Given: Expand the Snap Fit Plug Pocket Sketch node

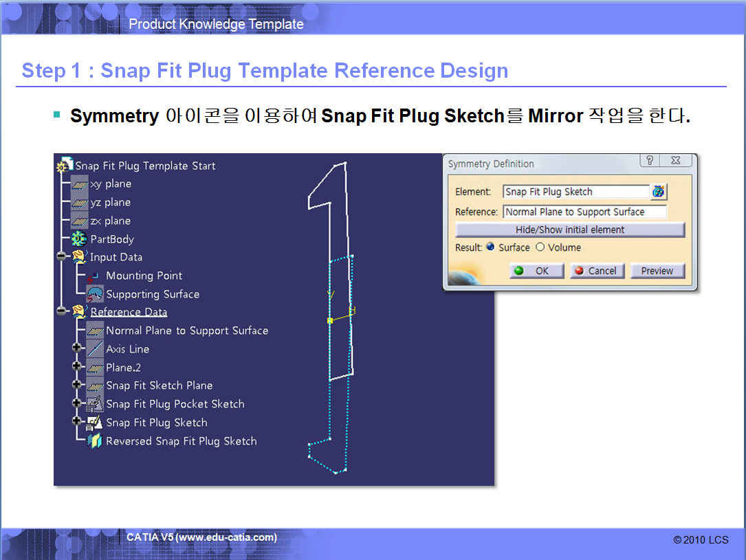Looking at the screenshot, I should click(x=77, y=404).
